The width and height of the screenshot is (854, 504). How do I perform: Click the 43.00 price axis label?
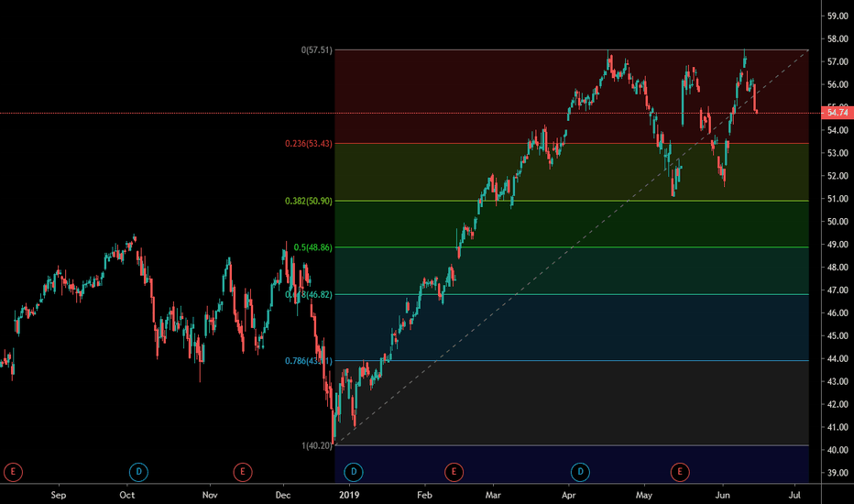(x=838, y=382)
